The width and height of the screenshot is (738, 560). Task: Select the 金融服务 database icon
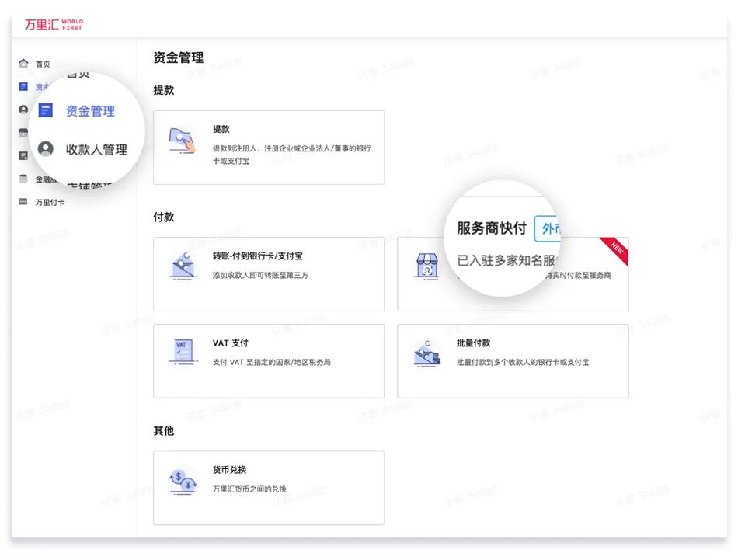click(23, 179)
